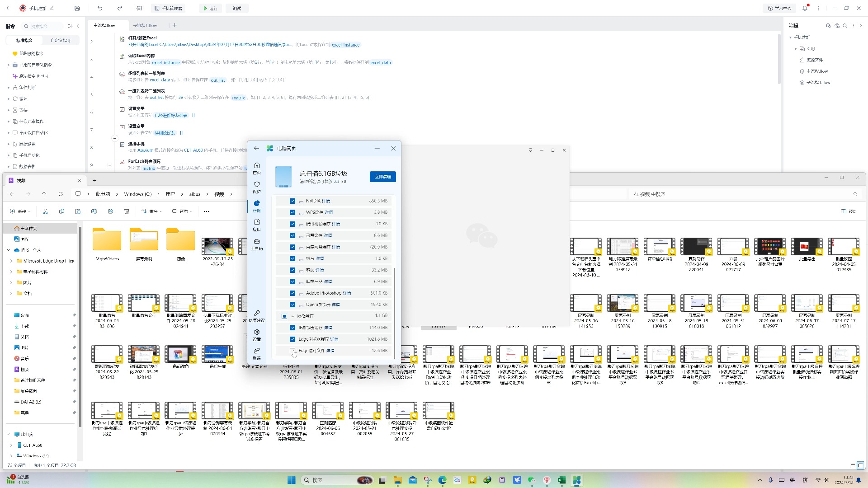Viewport: 868px width, 488px height.
Task: Click the blue 立即清理 clean button
Action: coord(382,177)
